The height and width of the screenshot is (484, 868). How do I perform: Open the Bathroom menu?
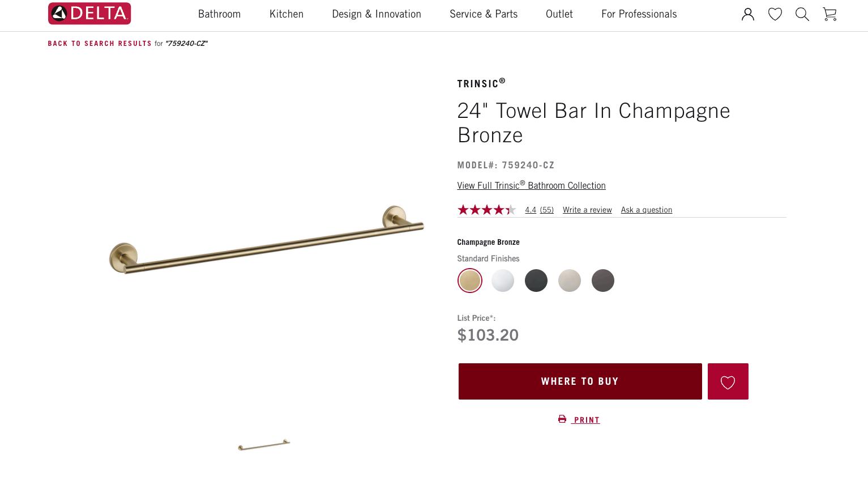click(219, 14)
